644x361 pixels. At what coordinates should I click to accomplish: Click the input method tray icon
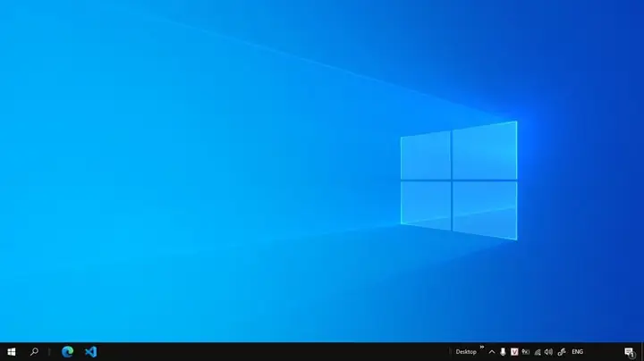click(526, 352)
